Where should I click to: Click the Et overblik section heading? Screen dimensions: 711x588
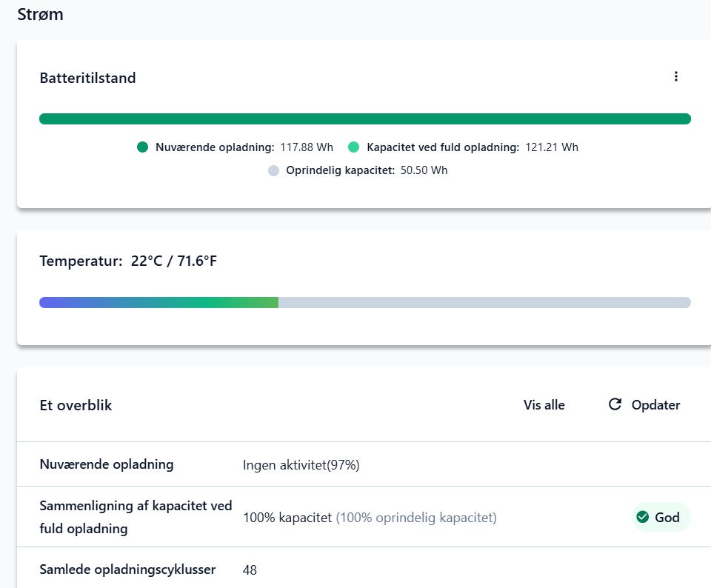(x=76, y=405)
